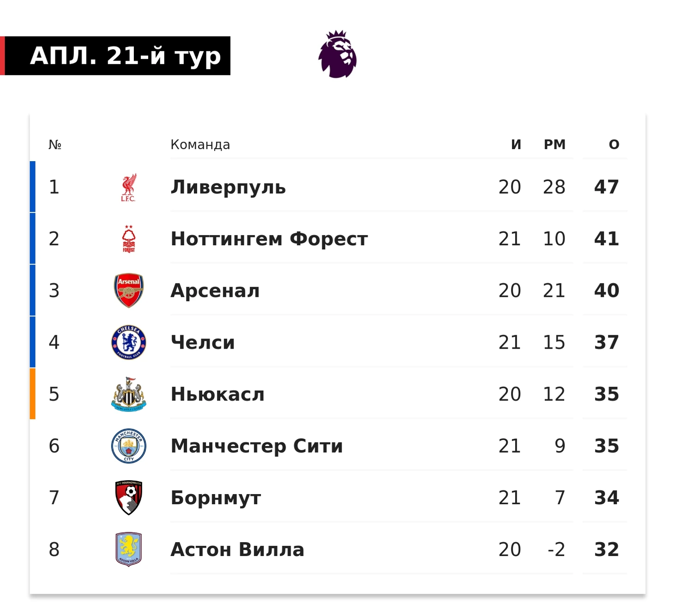Screen dimensions: 674x616
Task: Open the Ливерпуль team name
Action: pos(228,187)
